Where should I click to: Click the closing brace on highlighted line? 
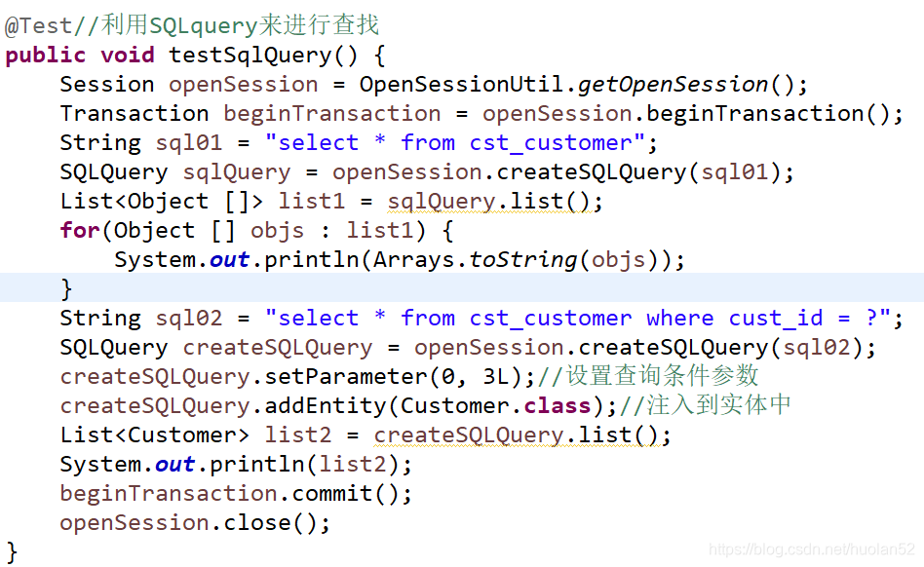[x=66, y=289]
